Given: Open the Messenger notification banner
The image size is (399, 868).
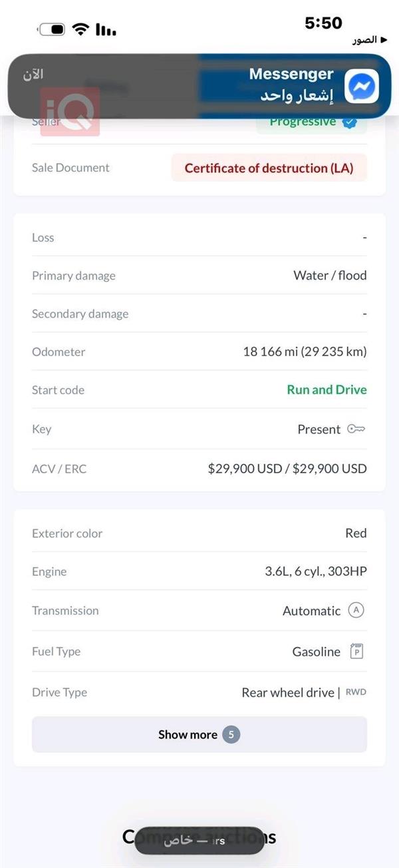Looking at the screenshot, I should pyautogui.click(x=199, y=87).
